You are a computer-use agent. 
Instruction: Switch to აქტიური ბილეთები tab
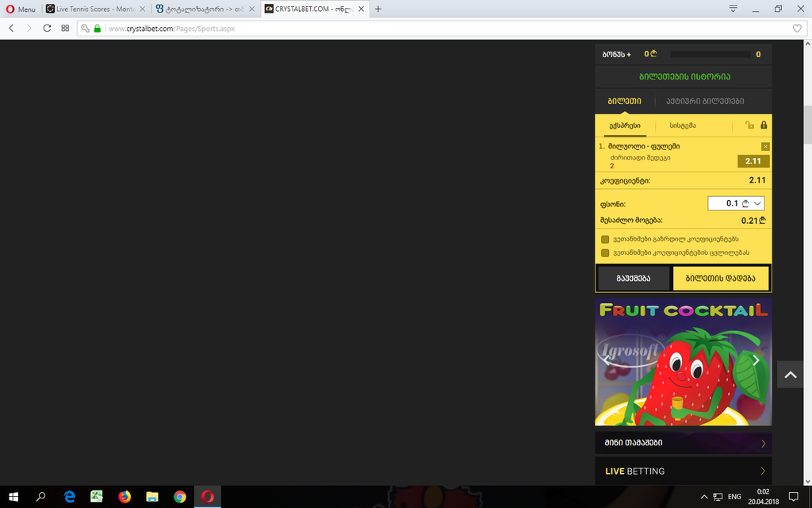(705, 101)
